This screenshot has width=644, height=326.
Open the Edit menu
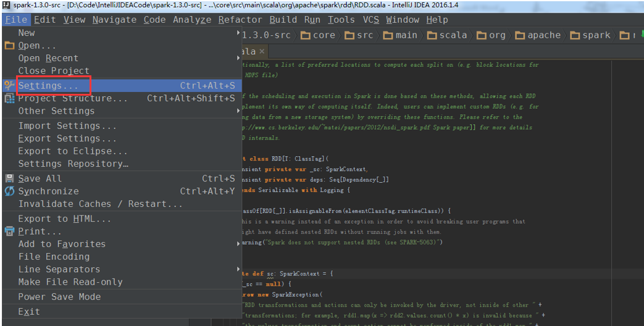[45, 20]
